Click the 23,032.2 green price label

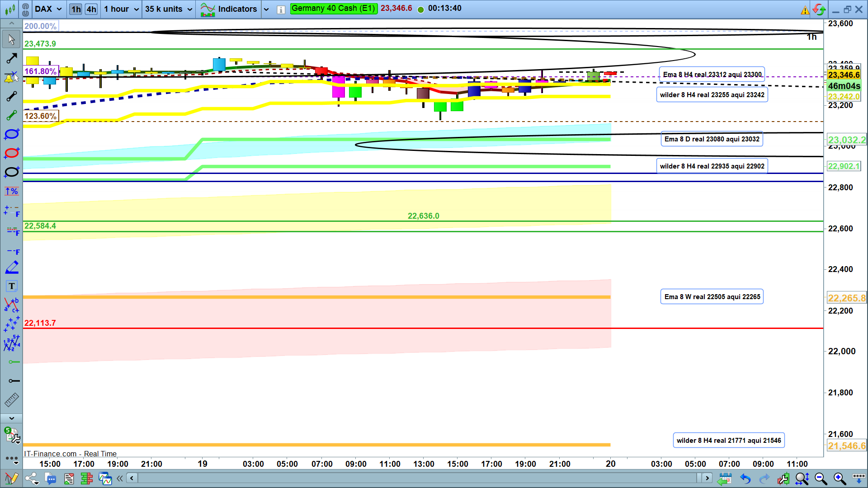[x=846, y=140]
